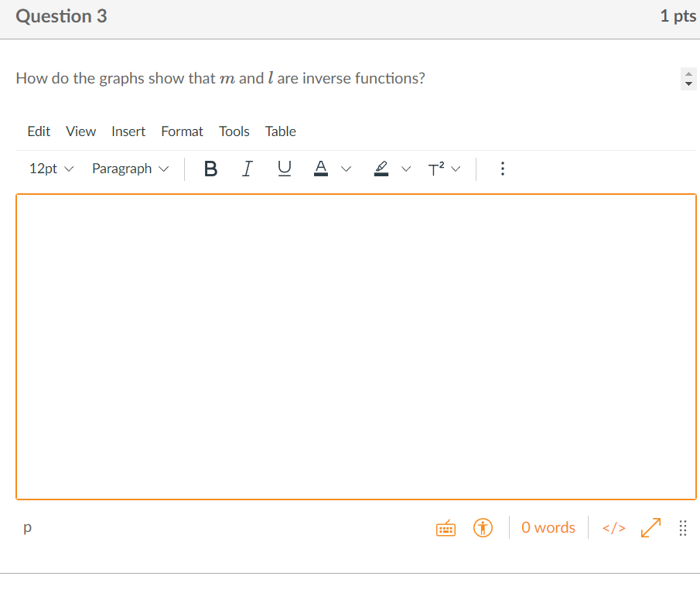Screen dimensions: 700x600
Task: Click the 0 words counter
Action: [x=548, y=527]
